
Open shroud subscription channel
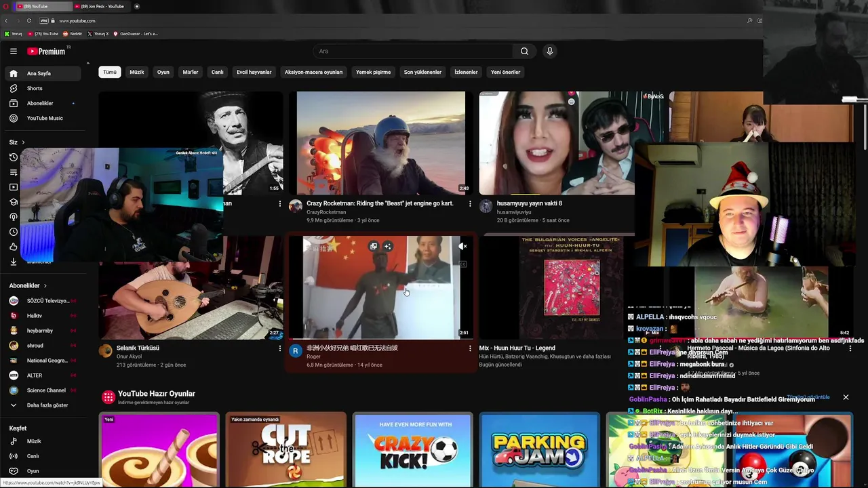coord(42,346)
